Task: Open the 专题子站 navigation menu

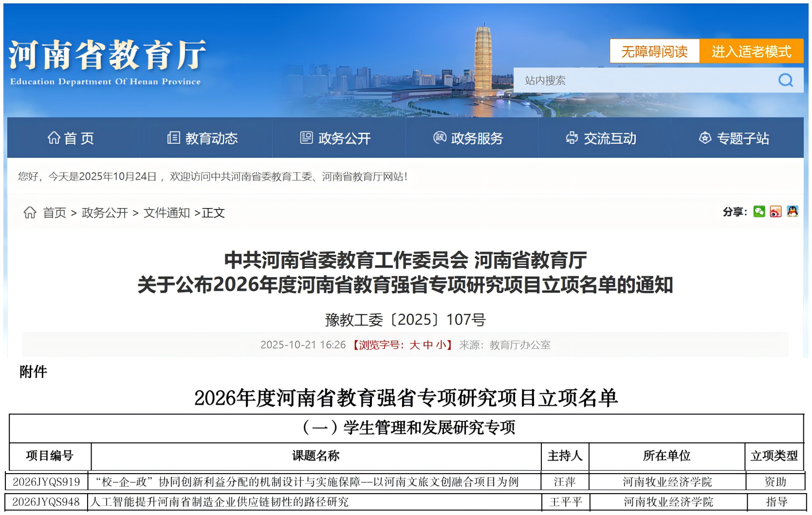Action: [x=742, y=138]
